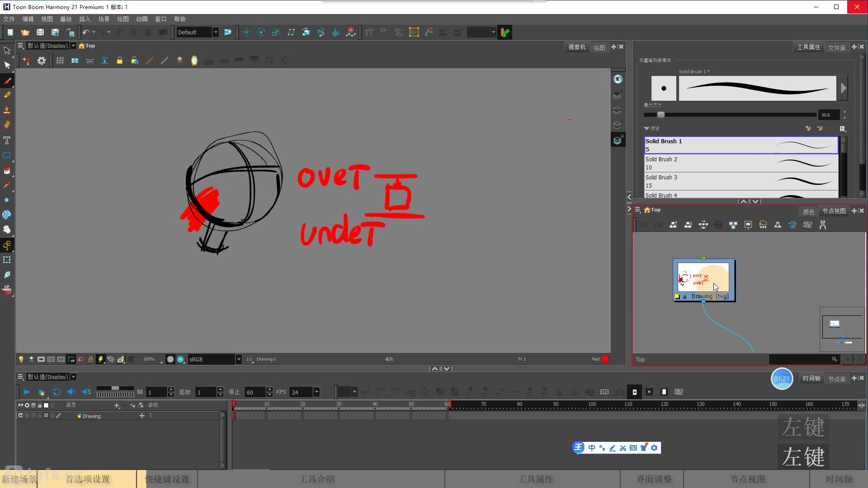Click the Save disk icon
Screen dimensions: 868x488
click(x=40, y=32)
